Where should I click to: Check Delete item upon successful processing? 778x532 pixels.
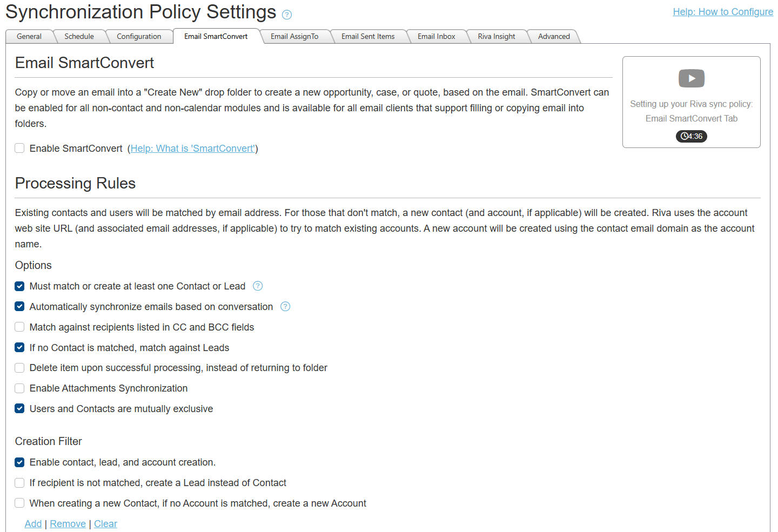pyautogui.click(x=19, y=368)
